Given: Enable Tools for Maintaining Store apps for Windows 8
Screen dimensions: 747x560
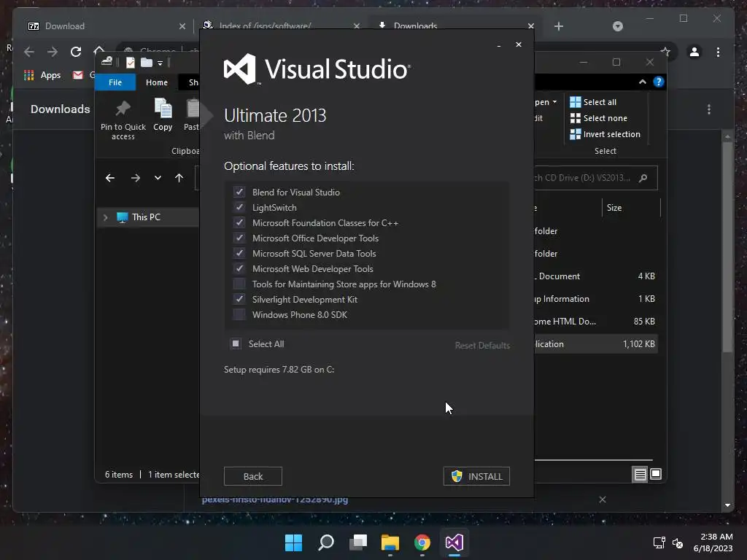Looking at the screenshot, I should pyautogui.click(x=239, y=284).
